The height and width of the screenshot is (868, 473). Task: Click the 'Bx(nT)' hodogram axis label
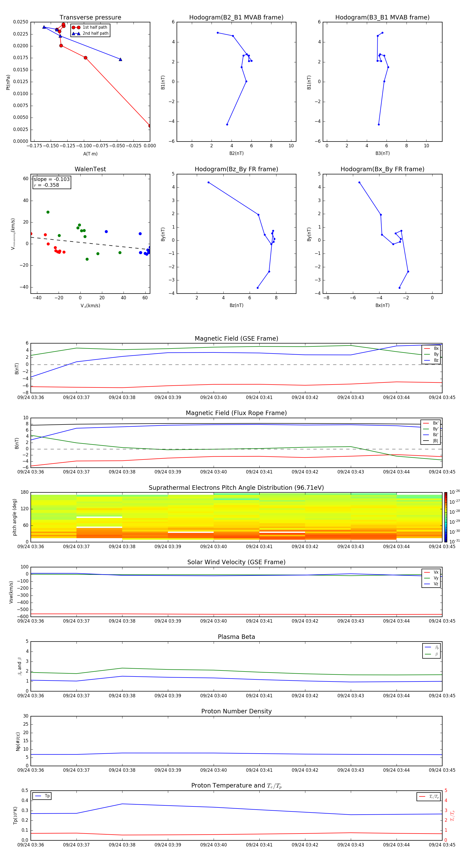[382, 305]
